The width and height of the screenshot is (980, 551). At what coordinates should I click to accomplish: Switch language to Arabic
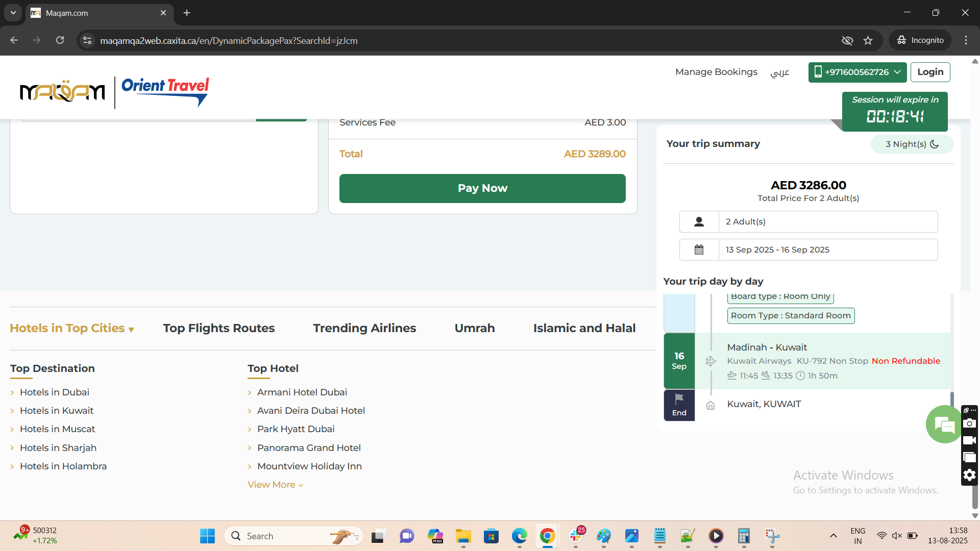tap(779, 72)
